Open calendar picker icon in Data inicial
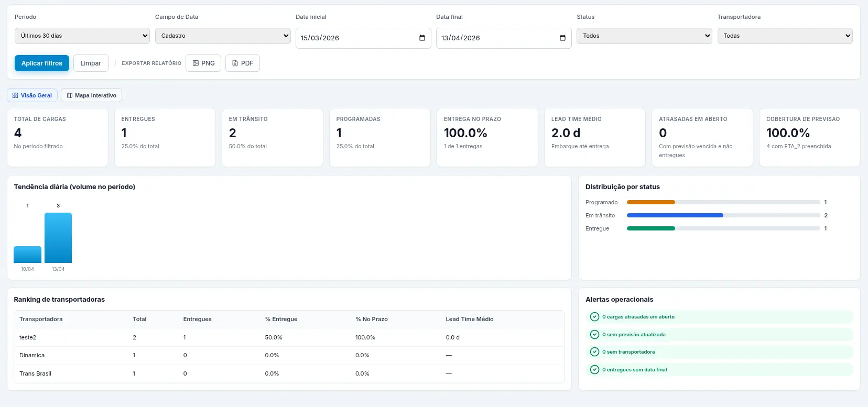The width and height of the screenshot is (868, 407). 422,38
